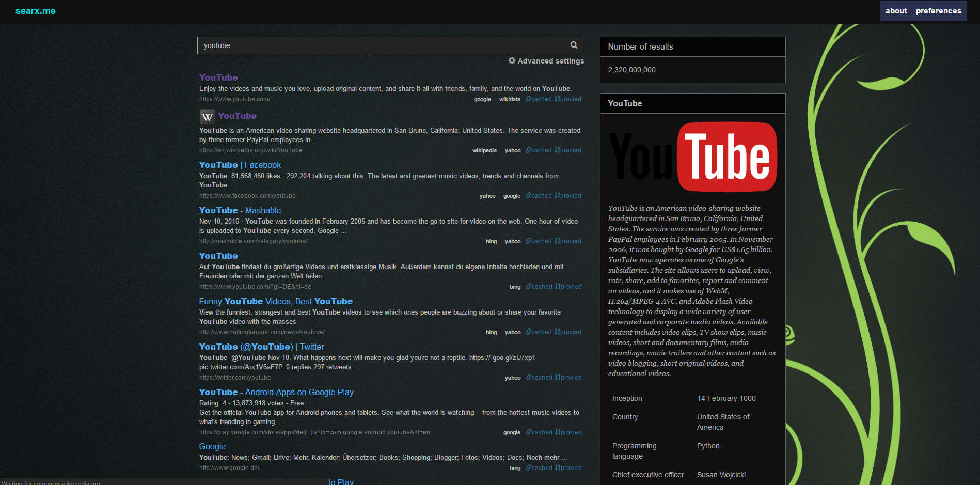This screenshot has height=485, width=980.
Task: Click the en.wikipedia.org/wiki/YouTube URL
Action: coord(251,150)
